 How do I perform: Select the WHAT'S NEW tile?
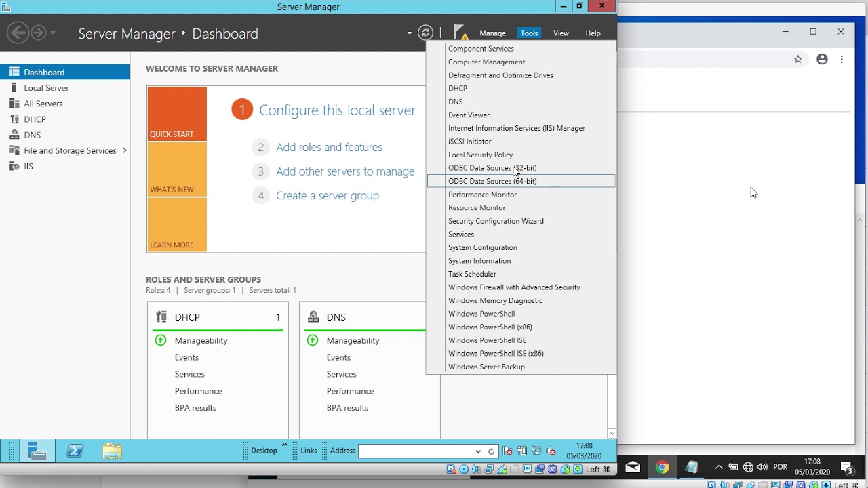click(177, 169)
